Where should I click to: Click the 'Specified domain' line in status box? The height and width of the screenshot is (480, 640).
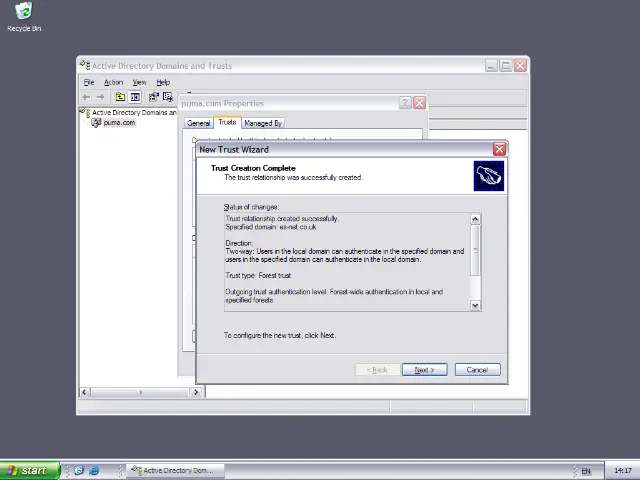[x=271, y=227]
